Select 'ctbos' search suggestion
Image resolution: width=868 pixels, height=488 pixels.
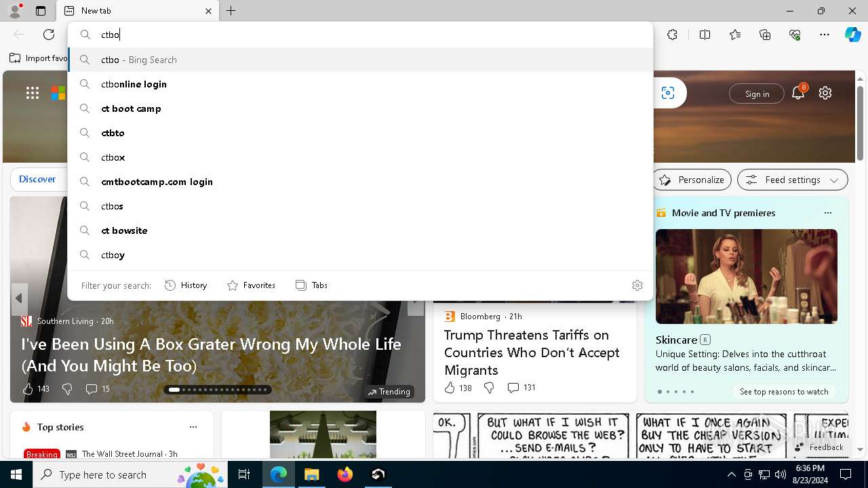pyautogui.click(x=360, y=206)
